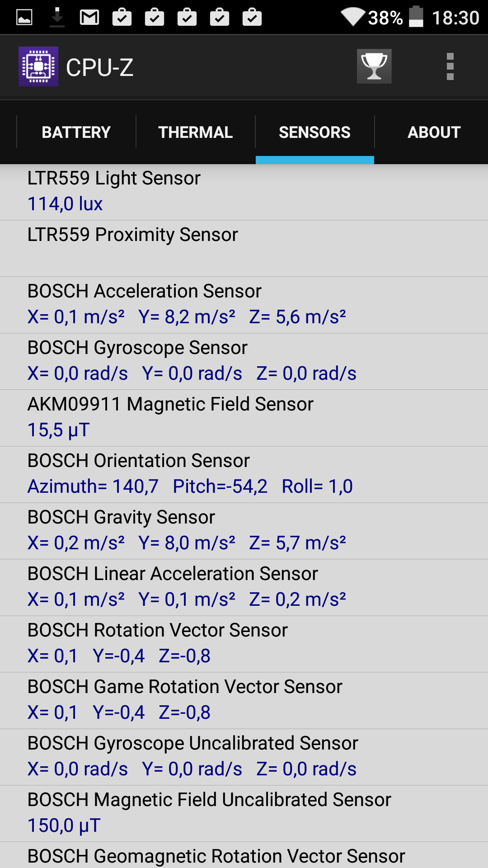Tap the AKM09911 Magnetic Field Sensor row

coord(244,418)
